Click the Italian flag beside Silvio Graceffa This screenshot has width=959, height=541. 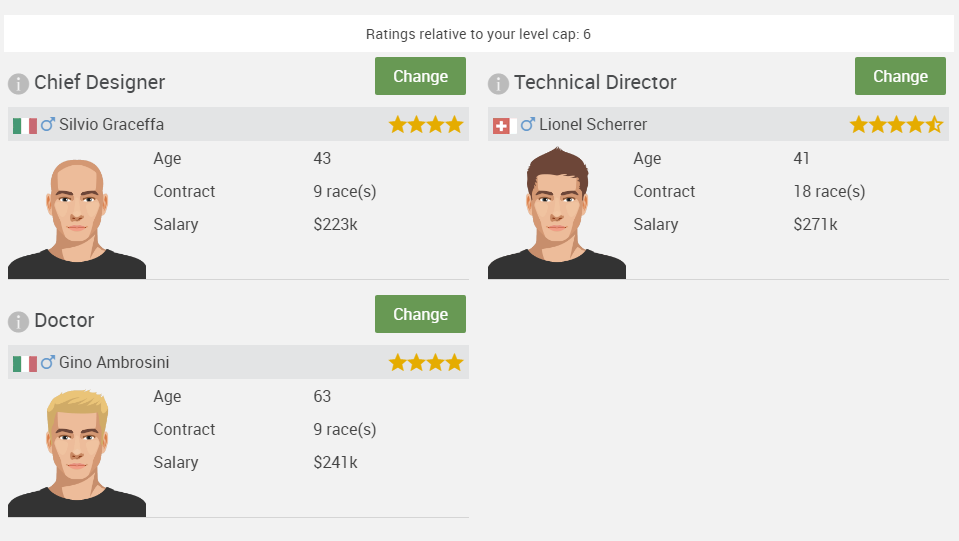click(25, 126)
